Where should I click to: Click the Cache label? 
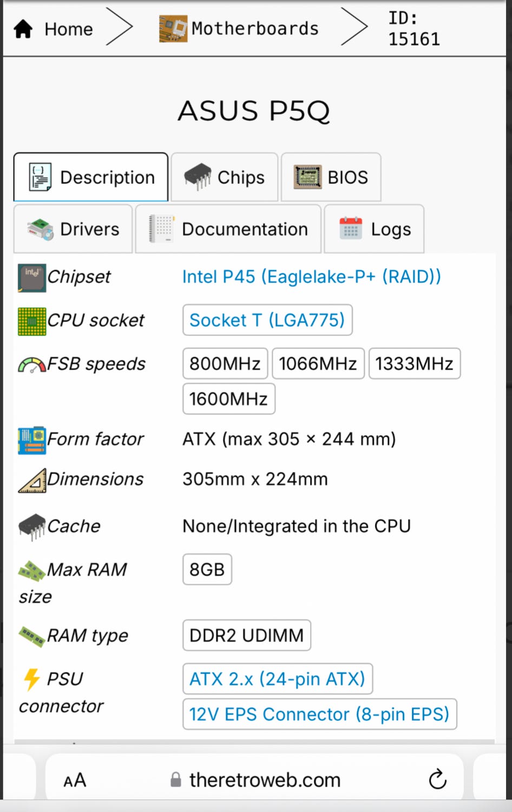click(x=74, y=526)
